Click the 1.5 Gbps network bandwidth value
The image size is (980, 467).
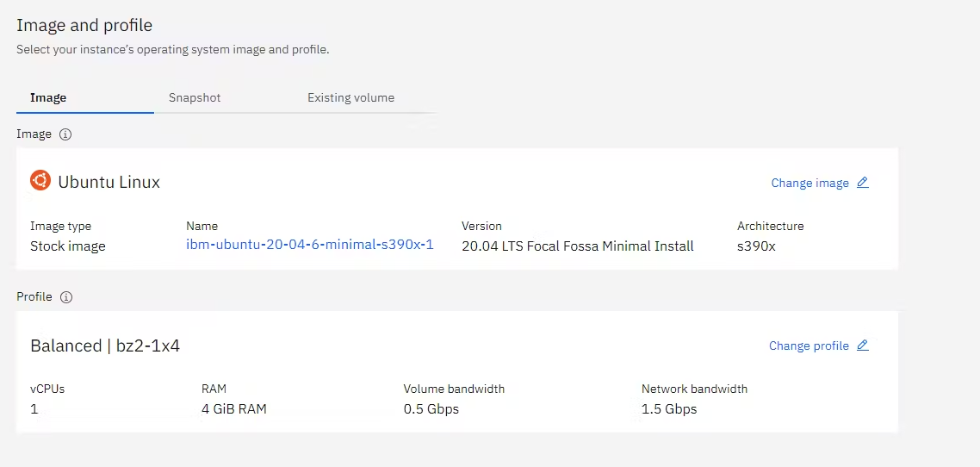click(669, 409)
